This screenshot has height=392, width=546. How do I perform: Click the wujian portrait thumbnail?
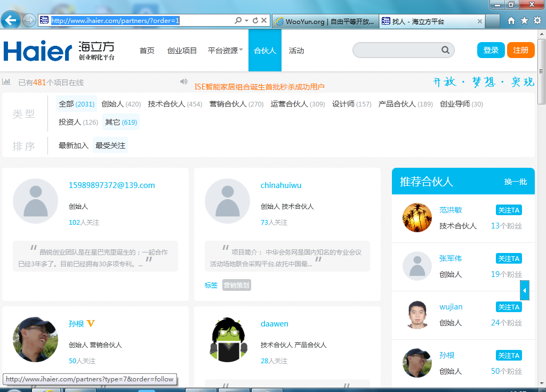click(417, 314)
